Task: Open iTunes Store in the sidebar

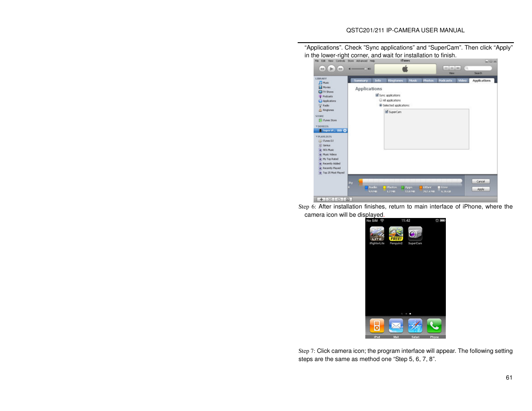Action: (x=328, y=121)
